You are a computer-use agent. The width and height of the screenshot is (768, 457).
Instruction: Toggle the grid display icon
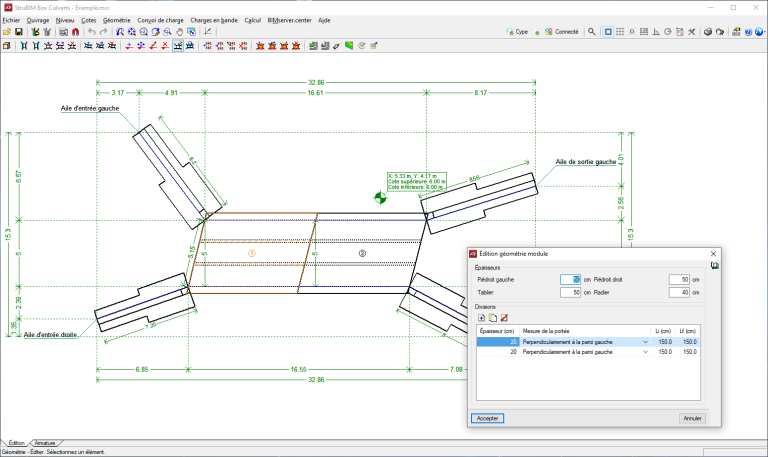coord(620,32)
